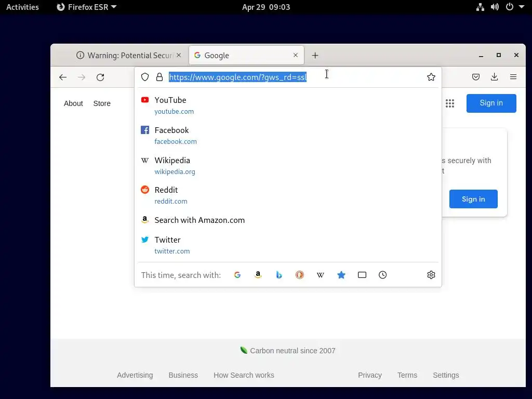532x399 pixels.
Task: Open volume icon in top bar
Action: (495, 7)
